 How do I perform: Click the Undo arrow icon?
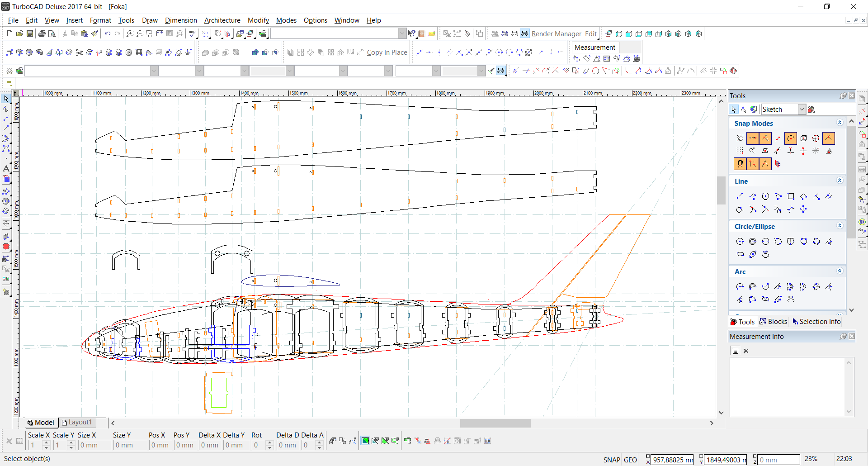point(108,33)
